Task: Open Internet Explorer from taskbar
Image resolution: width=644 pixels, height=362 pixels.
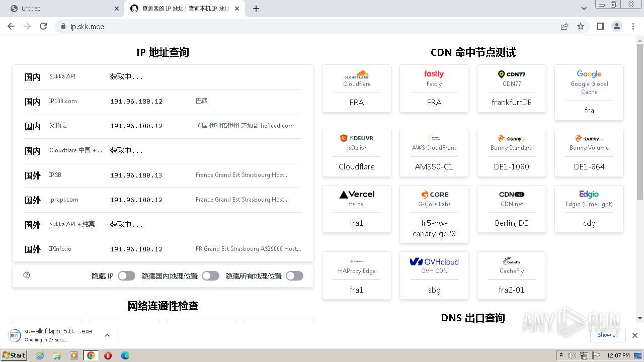Action: [40, 355]
